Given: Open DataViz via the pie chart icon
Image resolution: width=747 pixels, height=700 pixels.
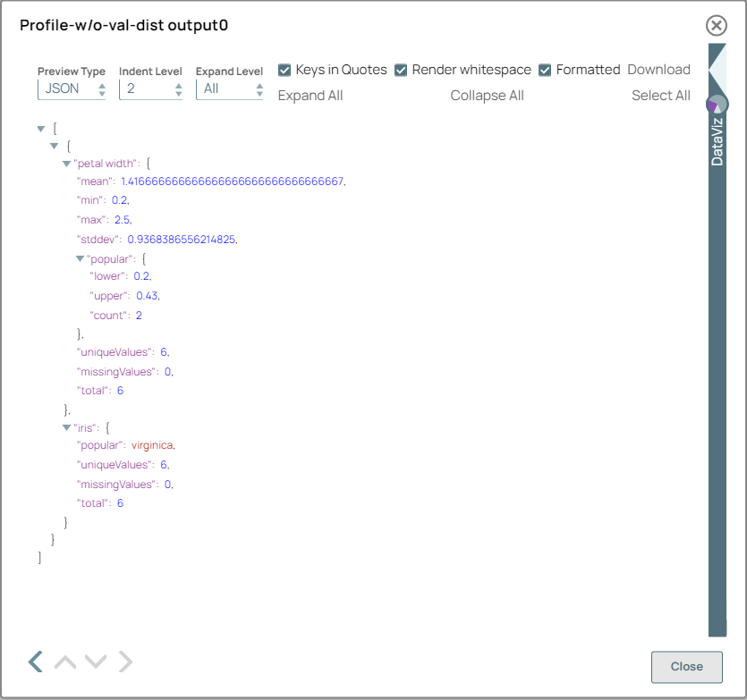Looking at the screenshot, I should (x=716, y=105).
